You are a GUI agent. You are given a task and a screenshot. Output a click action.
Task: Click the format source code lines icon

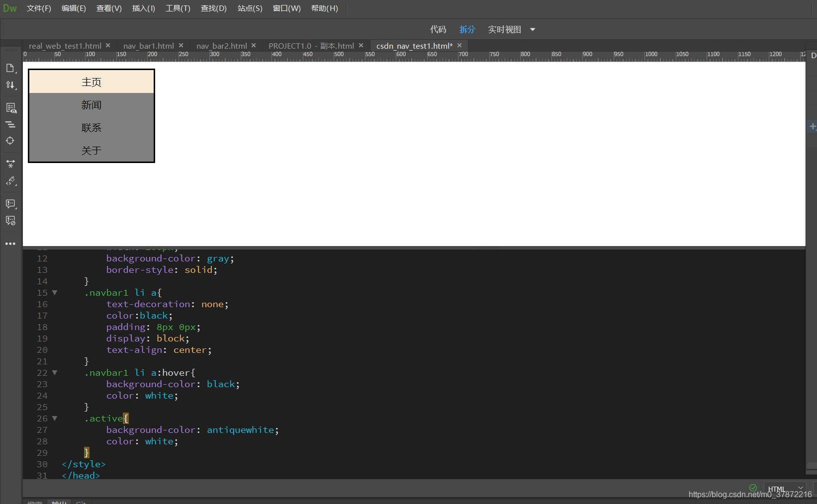click(10, 124)
